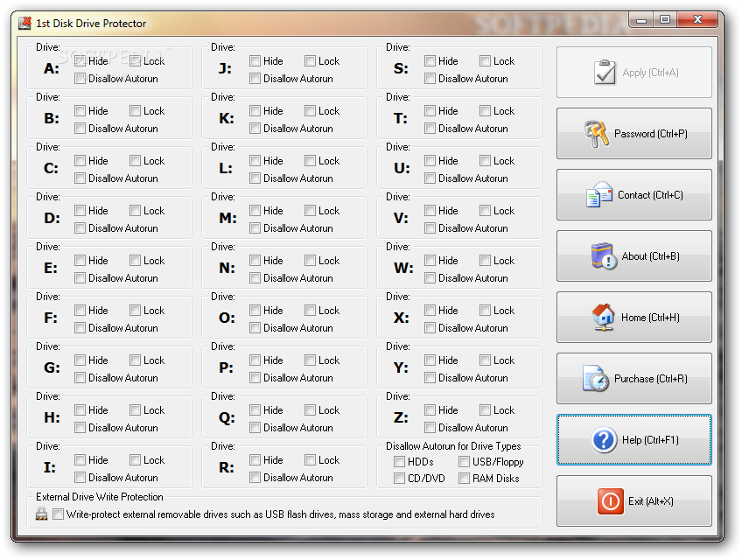742x560 pixels.
Task: Open Purchase (Ctrl+R) button
Action: 634,378
